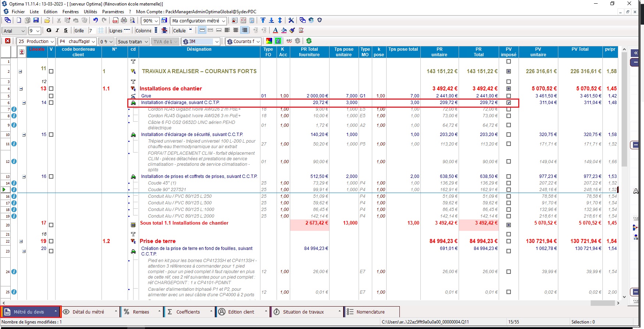Click the Move to top arrow icon
The width and height of the screenshot is (644, 329).
[x=263, y=21]
